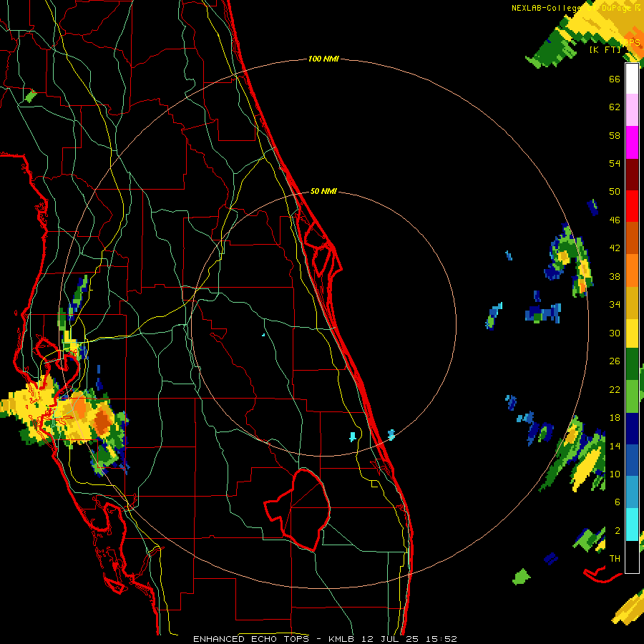Select the 34 scale label
This screenshot has width=644, height=644.
coord(615,305)
